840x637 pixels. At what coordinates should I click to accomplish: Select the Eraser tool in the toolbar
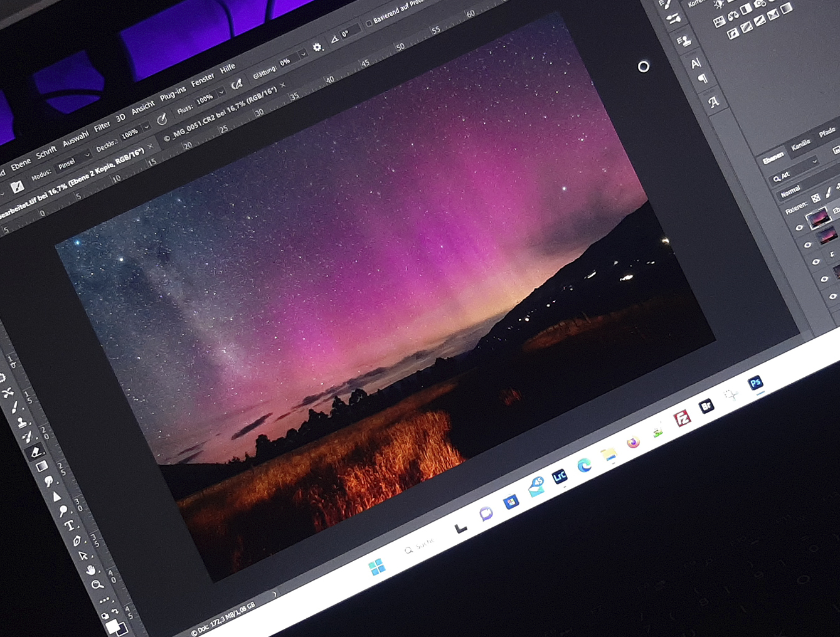(x=36, y=451)
